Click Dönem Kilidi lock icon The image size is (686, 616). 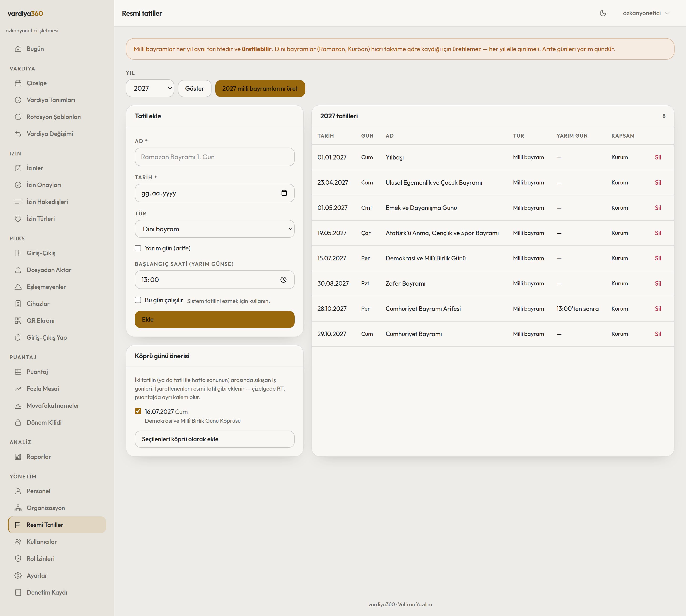(x=18, y=422)
